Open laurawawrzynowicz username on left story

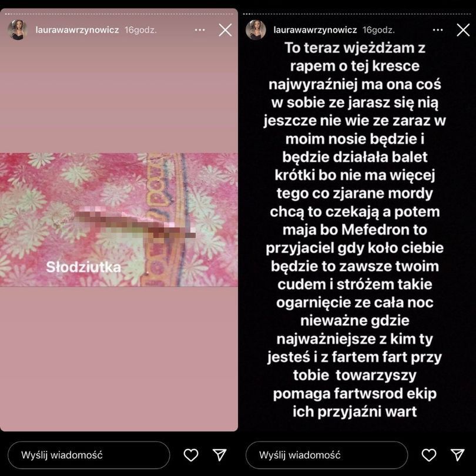77,30
